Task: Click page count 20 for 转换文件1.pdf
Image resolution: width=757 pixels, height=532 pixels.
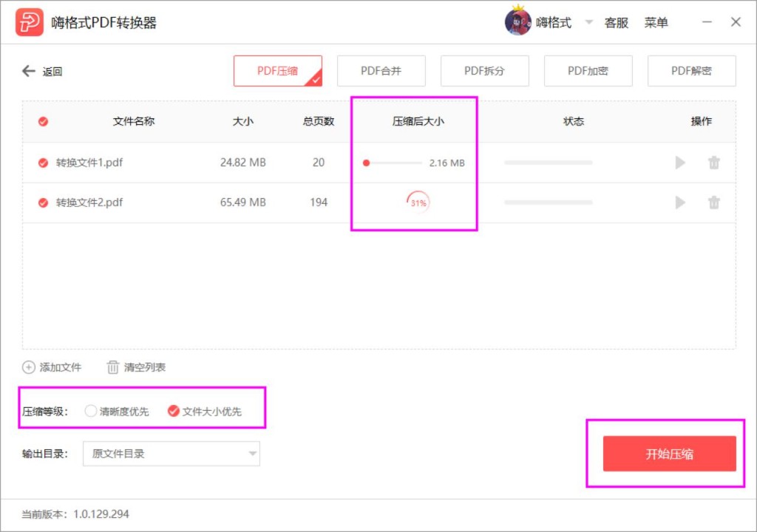Action: click(319, 163)
